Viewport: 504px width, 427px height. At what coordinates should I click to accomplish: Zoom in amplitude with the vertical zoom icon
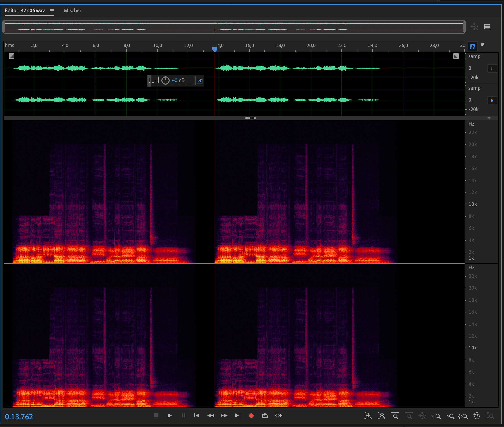coord(368,416)
